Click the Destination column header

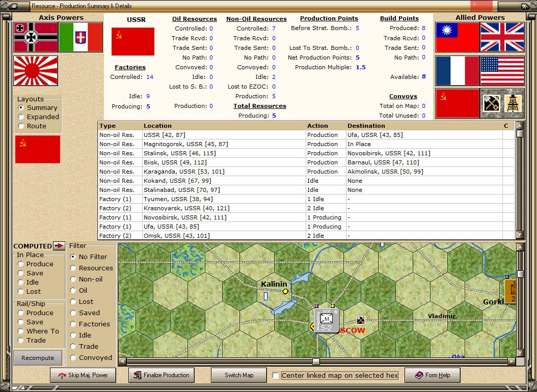(424, 126)
